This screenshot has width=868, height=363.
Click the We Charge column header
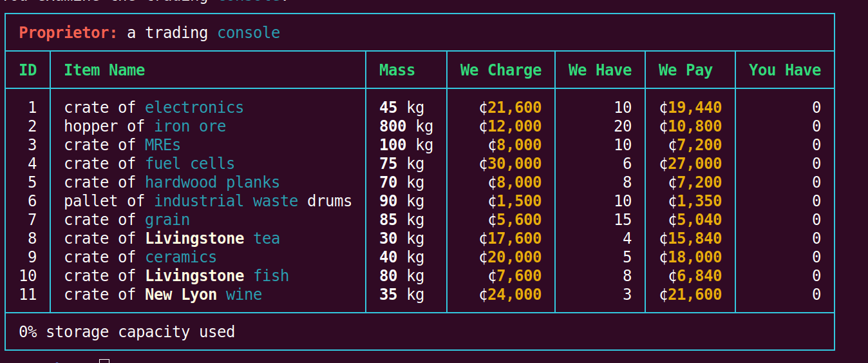500,70
